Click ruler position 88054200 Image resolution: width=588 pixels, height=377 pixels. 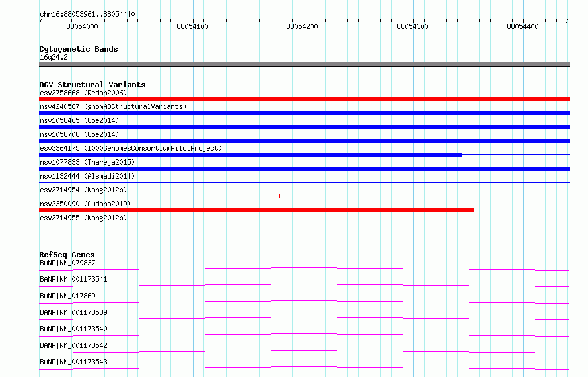[x=302, y=26]
